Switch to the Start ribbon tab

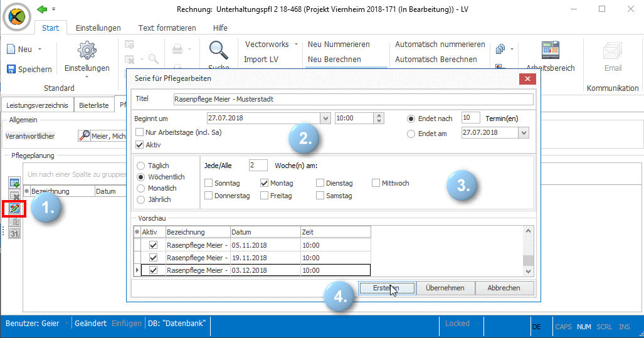tap(51, 28)
